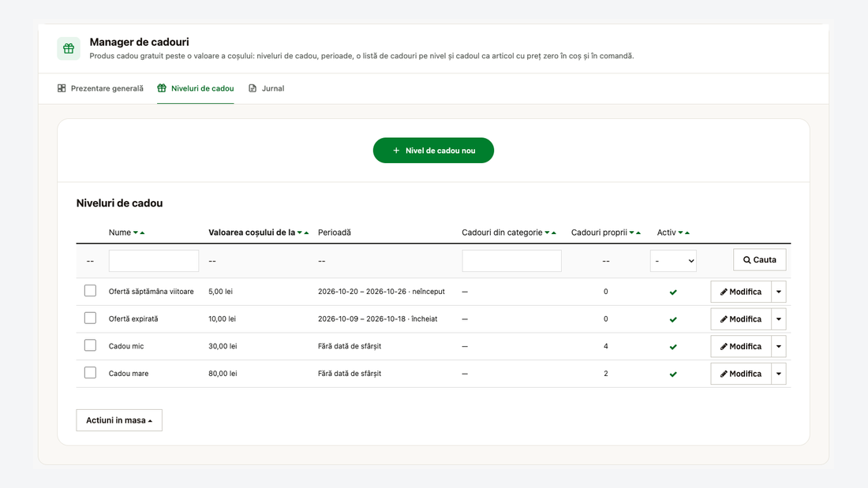Click the period text ending in încheiat
868x488 pixels.
coord(377,319)
